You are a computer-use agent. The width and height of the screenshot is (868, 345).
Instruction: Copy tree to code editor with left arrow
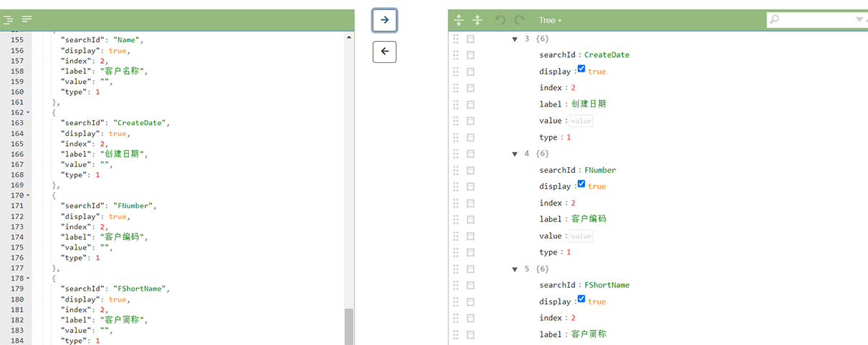pos(384,51)
